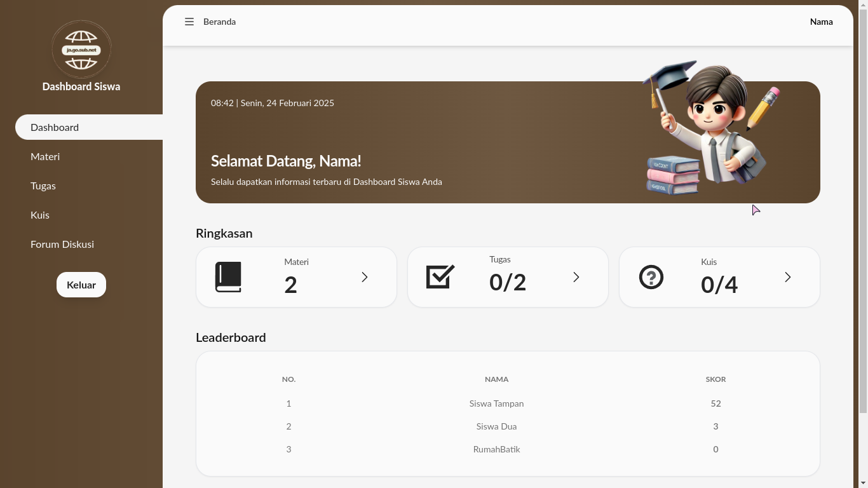The height and width of the screenshot is (488, 868).
Task: Click the Beranda breadcrumb text
Action: [219, 22]
